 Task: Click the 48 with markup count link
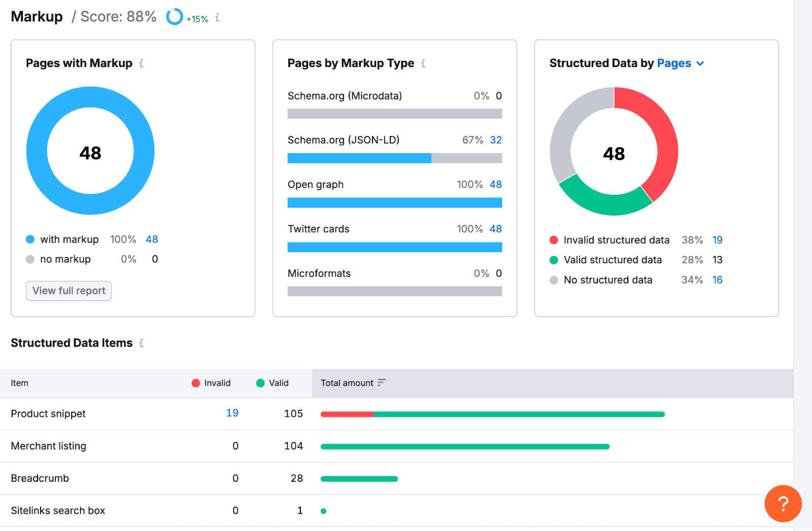point(152,240)
